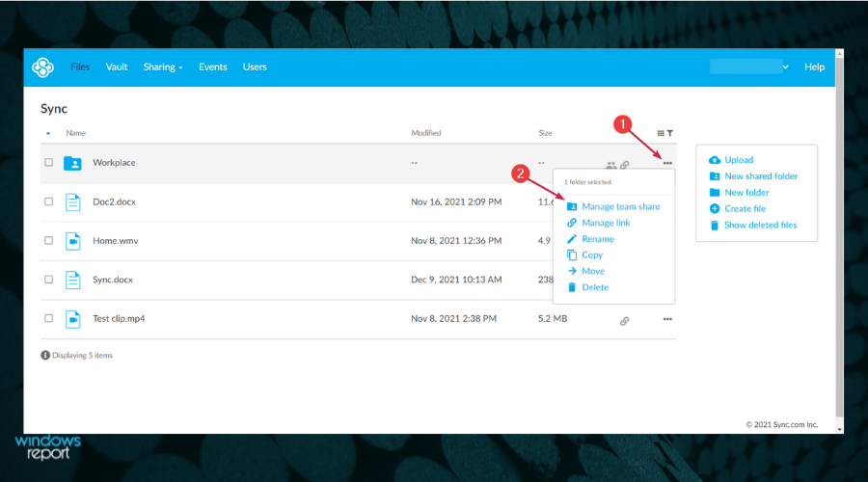
Task: Open the Workplace folder name
Action: 114,163
